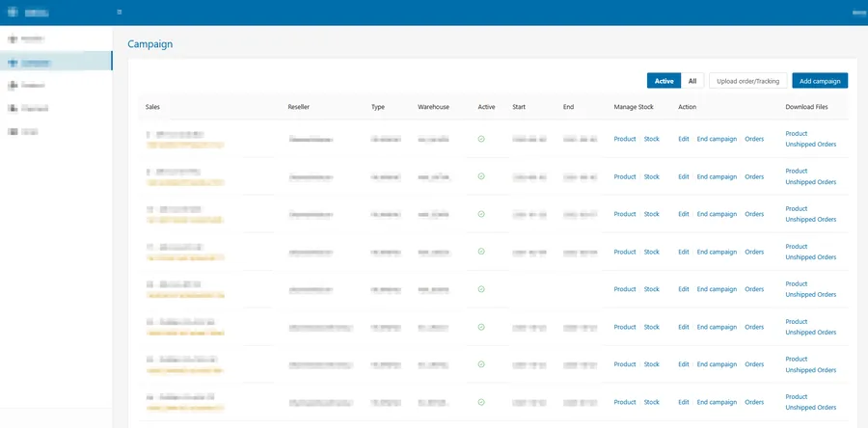Open Stock link in second row

point(652,176)
